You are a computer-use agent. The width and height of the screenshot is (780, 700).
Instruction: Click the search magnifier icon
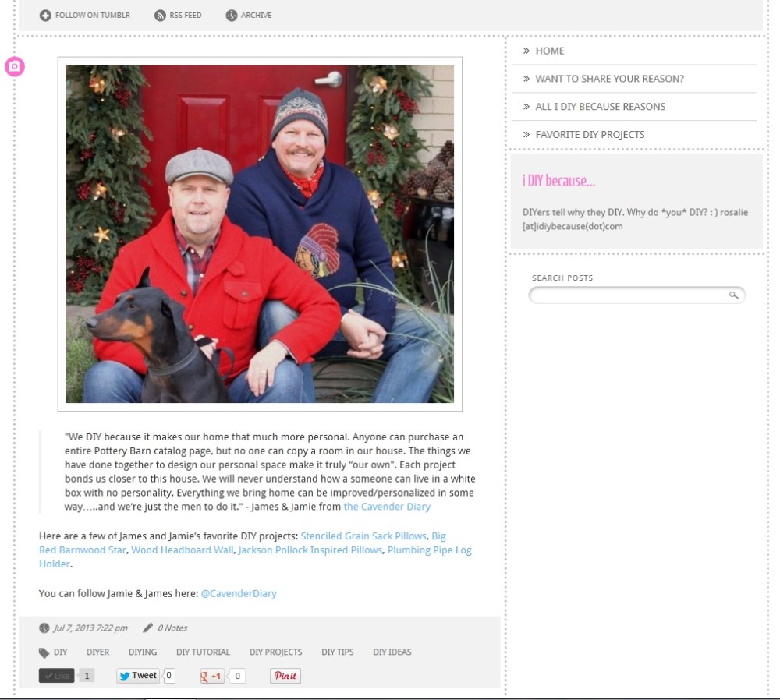[x=733, y=295]
